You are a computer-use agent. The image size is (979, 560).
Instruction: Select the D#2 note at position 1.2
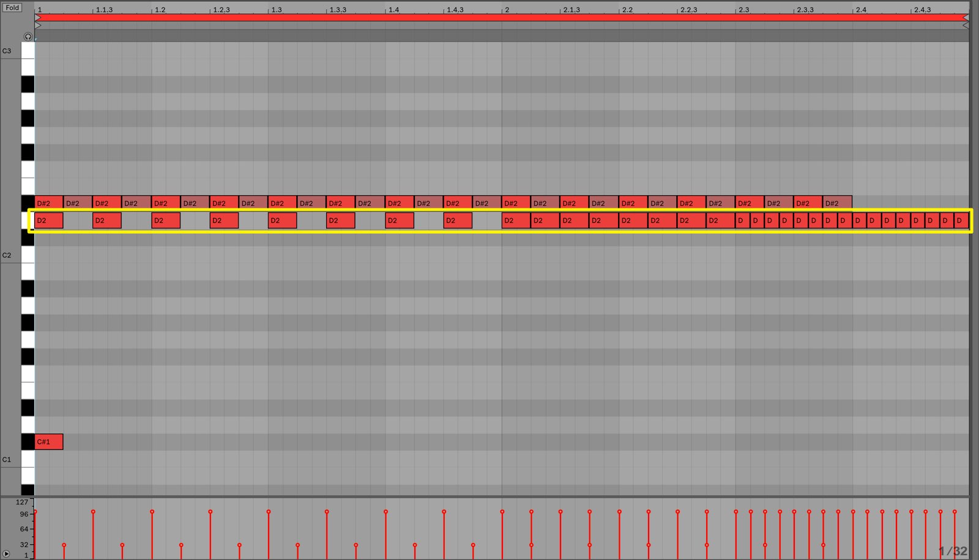[x=166, y=202]
